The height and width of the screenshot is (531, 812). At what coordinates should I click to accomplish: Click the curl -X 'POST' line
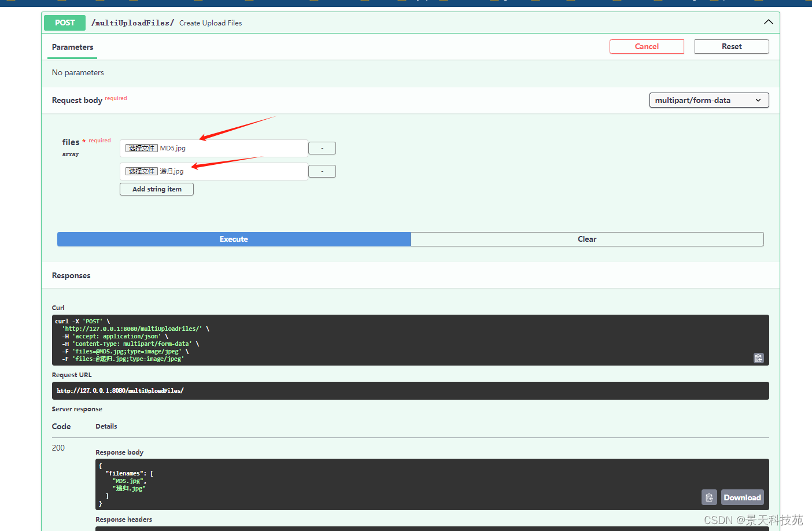(83, 321)
